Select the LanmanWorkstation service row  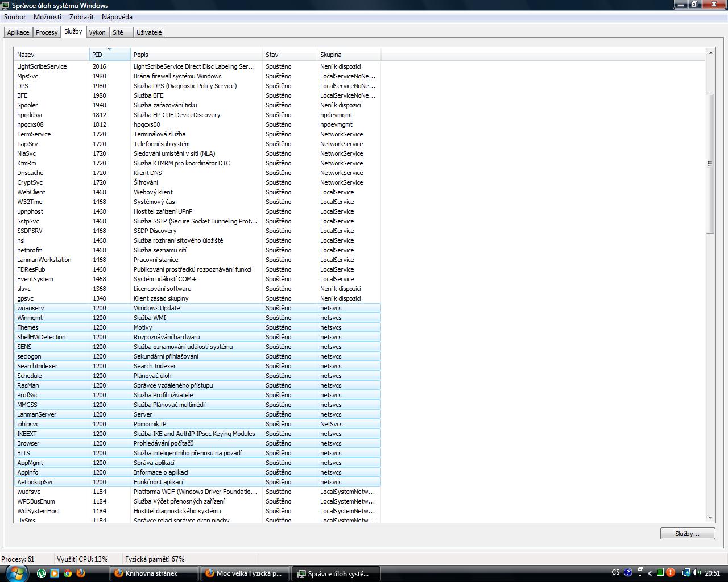[197, 260]
